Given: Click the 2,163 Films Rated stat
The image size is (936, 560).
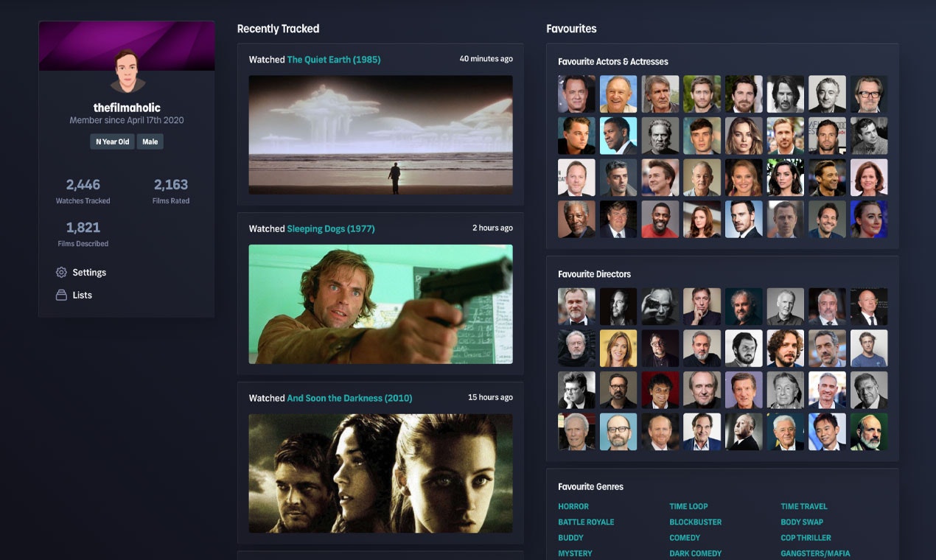Looking at the screenshot, I should pos(171,190).
